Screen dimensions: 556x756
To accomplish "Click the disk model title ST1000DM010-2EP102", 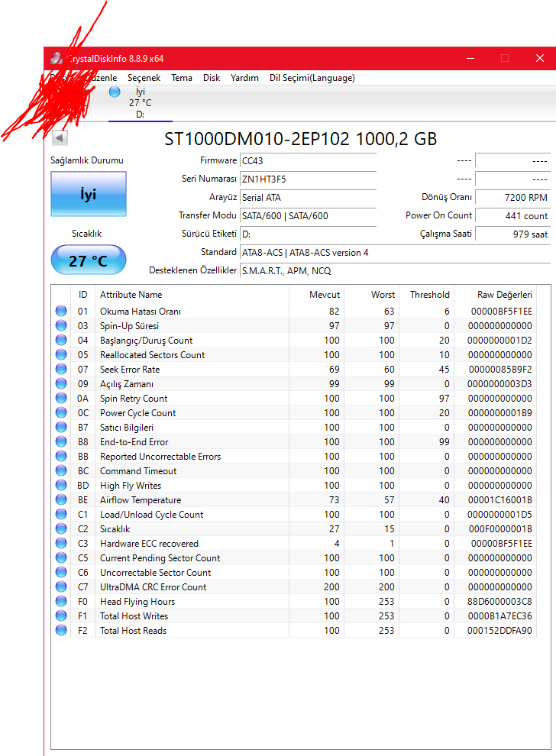I will (x=256, y=139).
